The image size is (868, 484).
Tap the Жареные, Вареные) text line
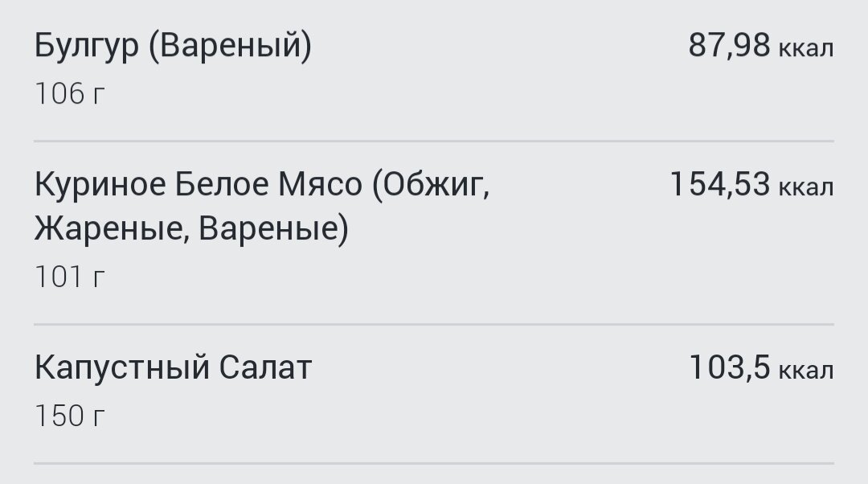click(x=191, y=228)
